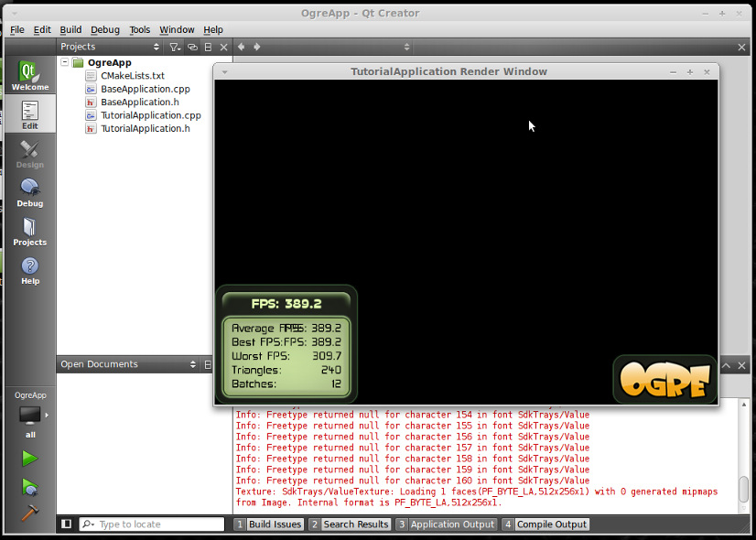Open the Qt Welcome mode

[30, 75]
